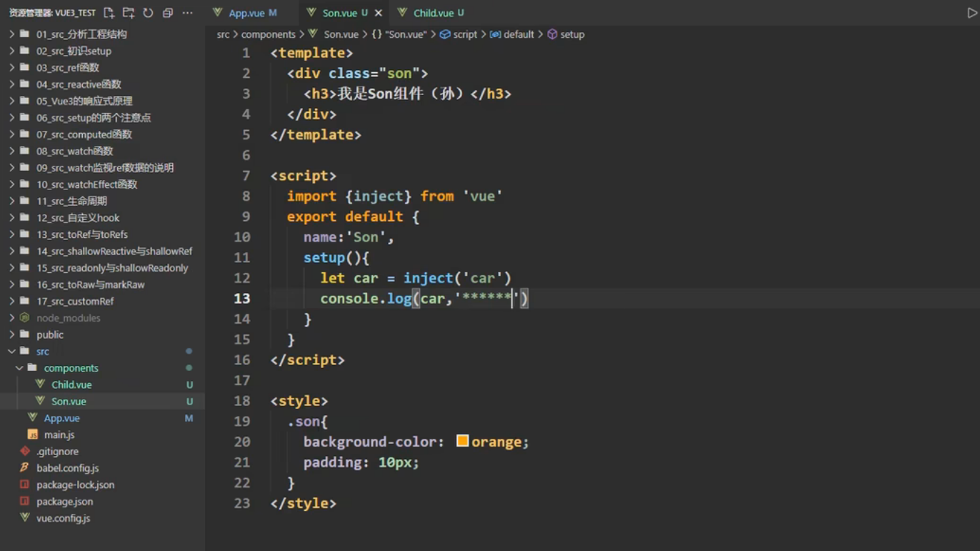The image size is (980, 551).
Task: Click the 'script' breadcrumb item
Action: click(459, 34)
